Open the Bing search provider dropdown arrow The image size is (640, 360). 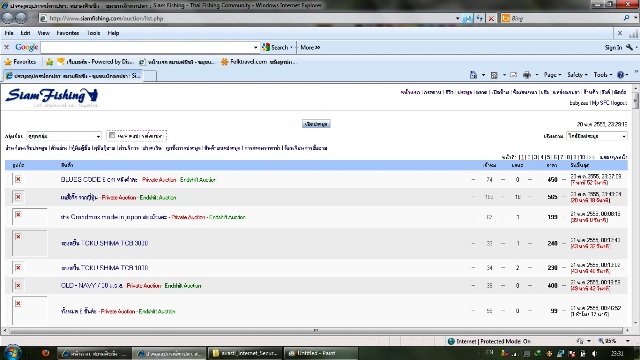pos(635,18)
